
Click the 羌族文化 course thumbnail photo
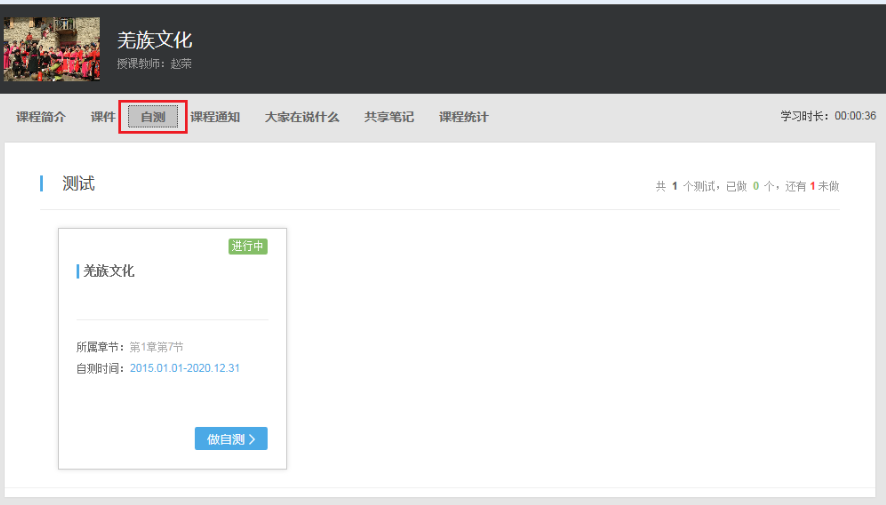tap(52, 49)
